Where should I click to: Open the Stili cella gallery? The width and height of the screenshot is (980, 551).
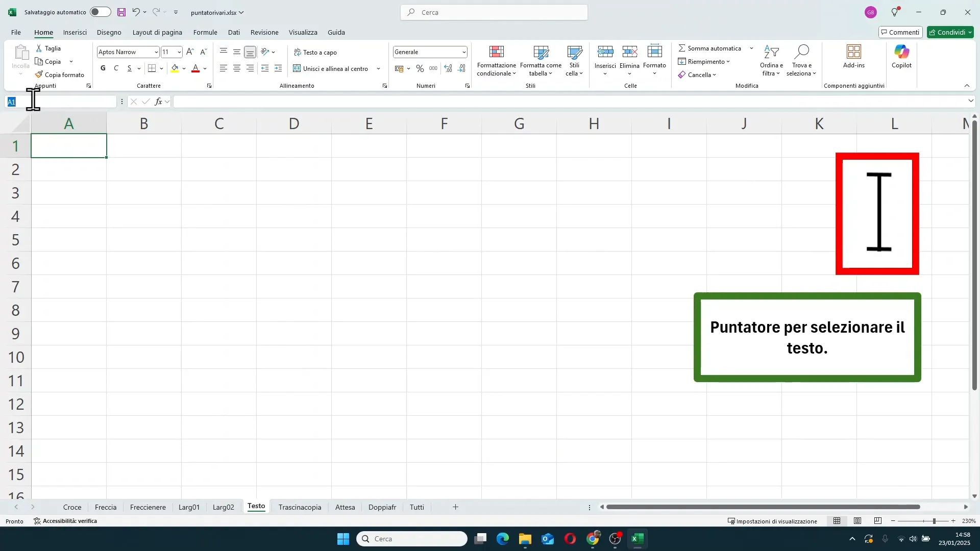pos(575,61)
